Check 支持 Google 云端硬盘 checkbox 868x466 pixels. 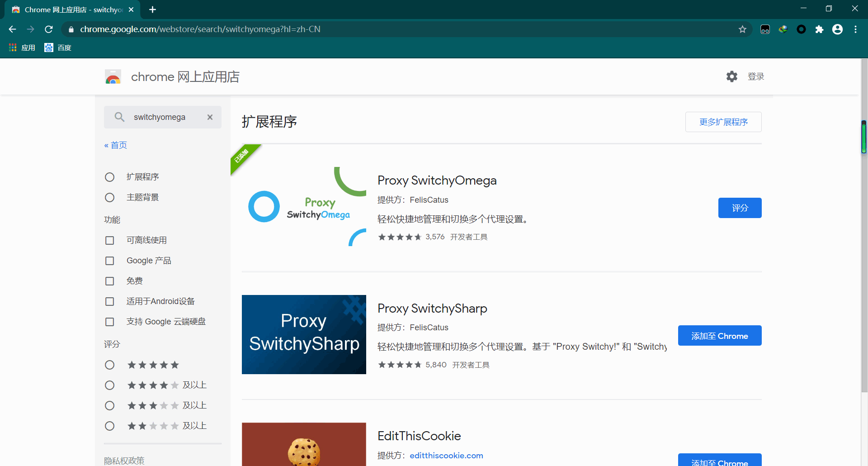pos(109,322)
